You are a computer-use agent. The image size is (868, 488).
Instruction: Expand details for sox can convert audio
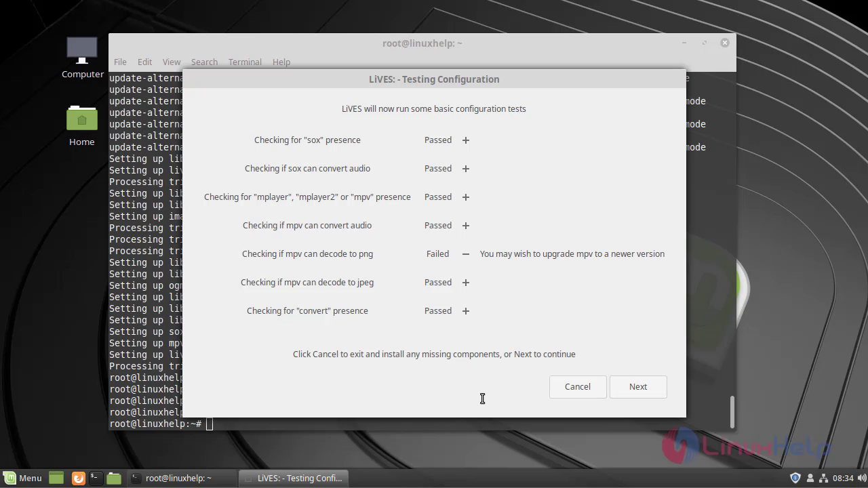click(x=466, y=169)
